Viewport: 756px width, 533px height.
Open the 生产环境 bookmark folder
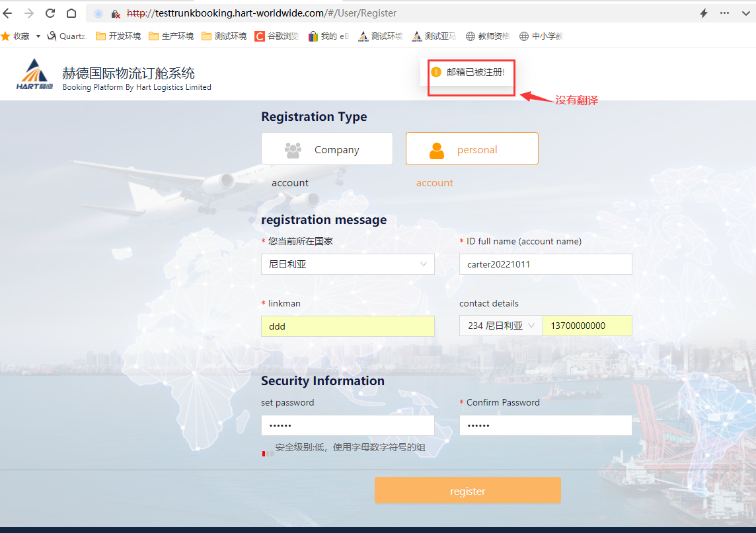click(x=172, y=36)
